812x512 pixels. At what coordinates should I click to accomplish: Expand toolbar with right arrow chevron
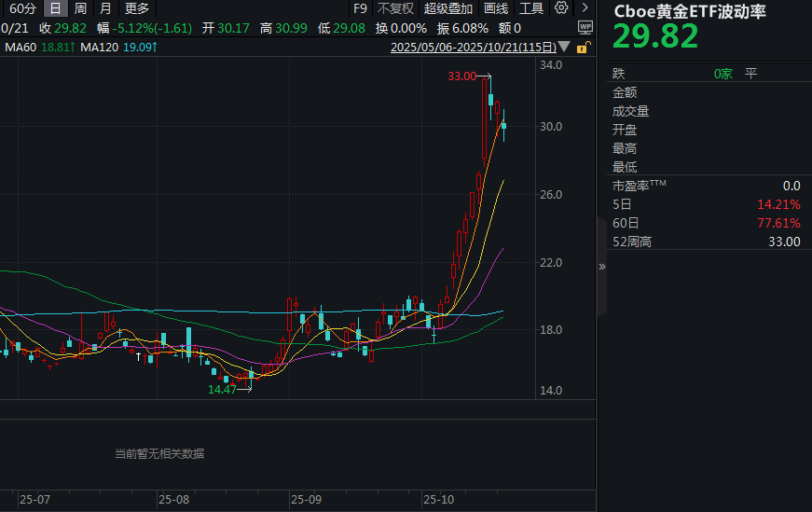[x=584, y=8]
